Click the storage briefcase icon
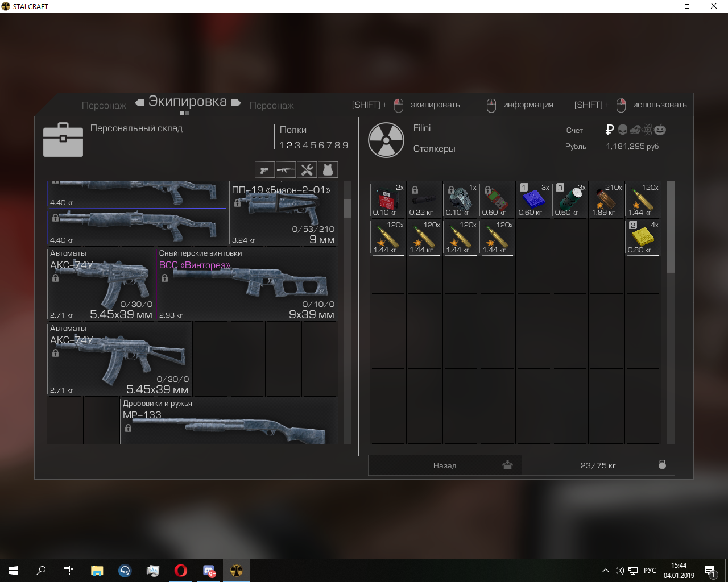 pyautogui.click(x=63, y=139)
